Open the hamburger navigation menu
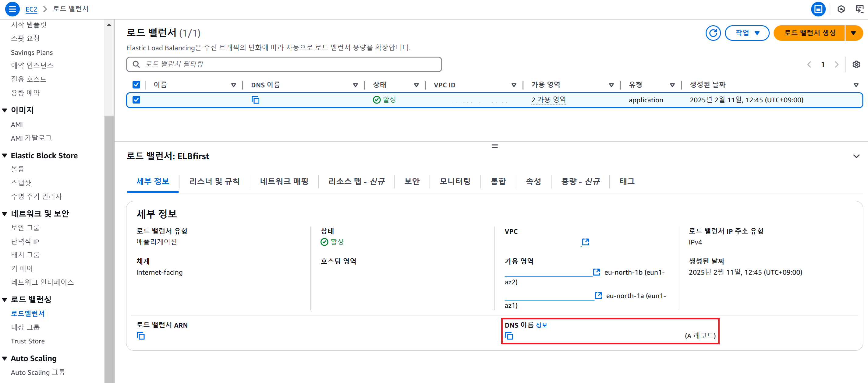This screenshot has height=383, width=868. click(x=12, y=9)
